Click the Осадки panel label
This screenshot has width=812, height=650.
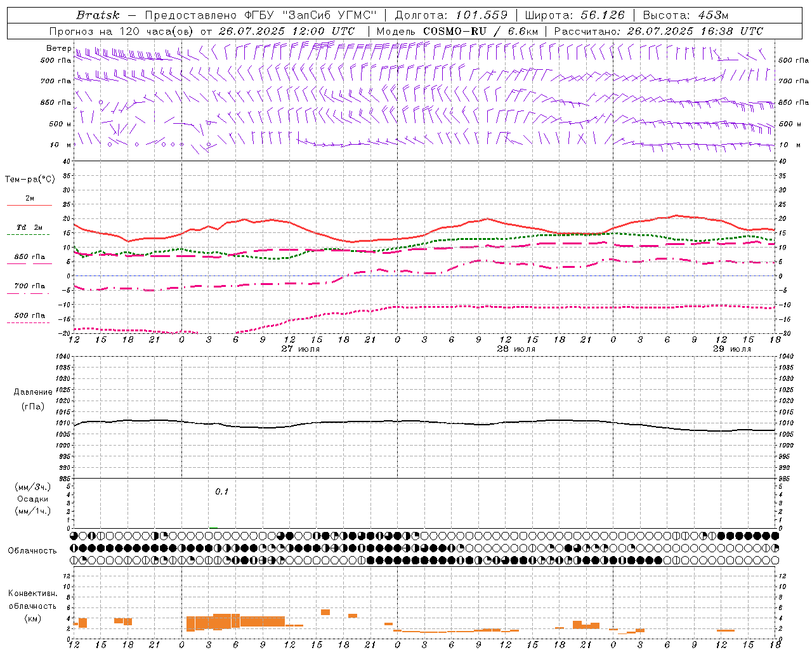(x=33, y=499)
